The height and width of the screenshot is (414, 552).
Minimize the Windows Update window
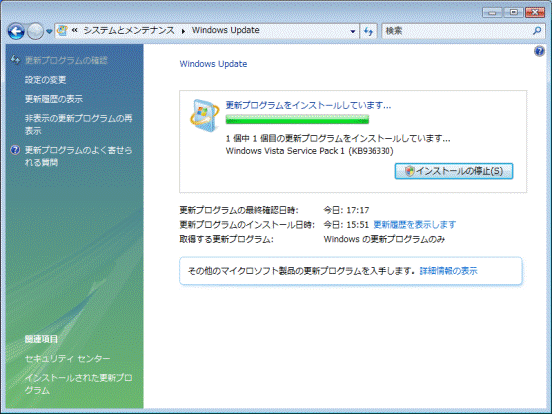(x=492, y=13)
